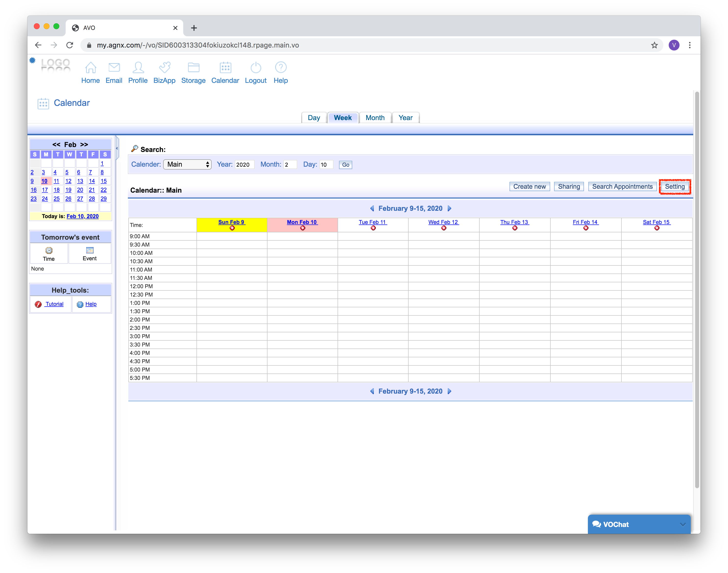Click the Logout power icon
The width and height of the screenshot is (728, 573).
255,67
